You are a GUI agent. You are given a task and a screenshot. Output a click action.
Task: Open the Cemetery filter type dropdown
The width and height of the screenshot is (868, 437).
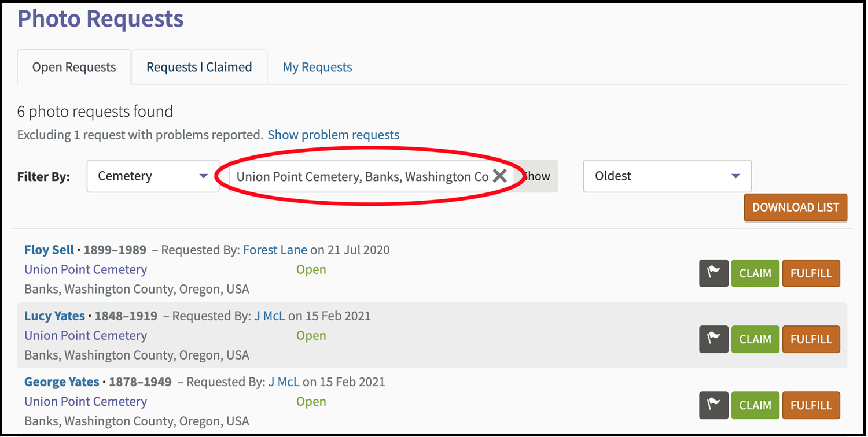tap(153, 176)
